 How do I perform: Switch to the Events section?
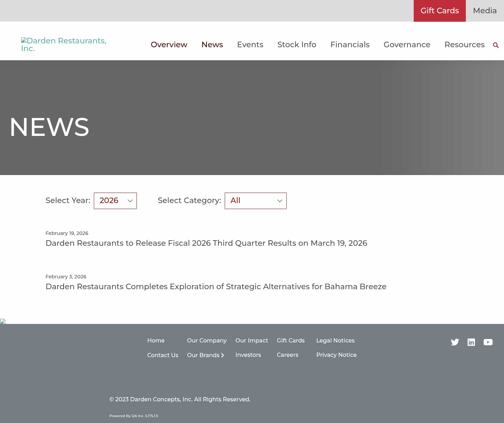point(250,44)
